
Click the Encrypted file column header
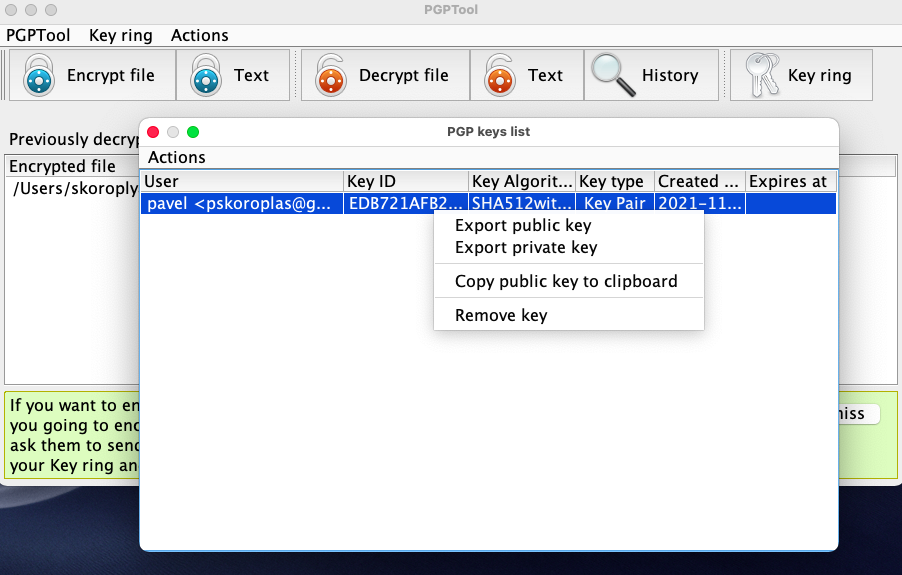tap(72, 166)
